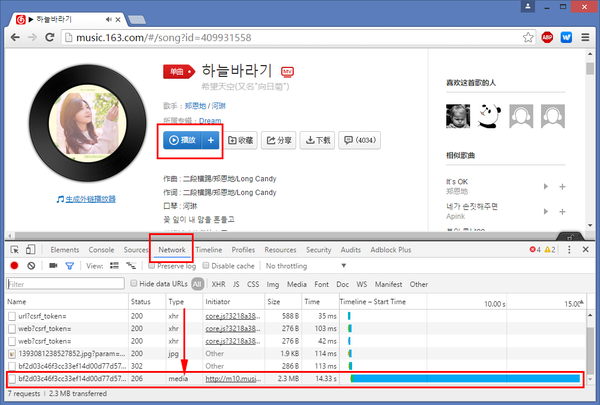Play the Apink similar song
The height and width of the screenshot is (405, 600).
(546, 211)
